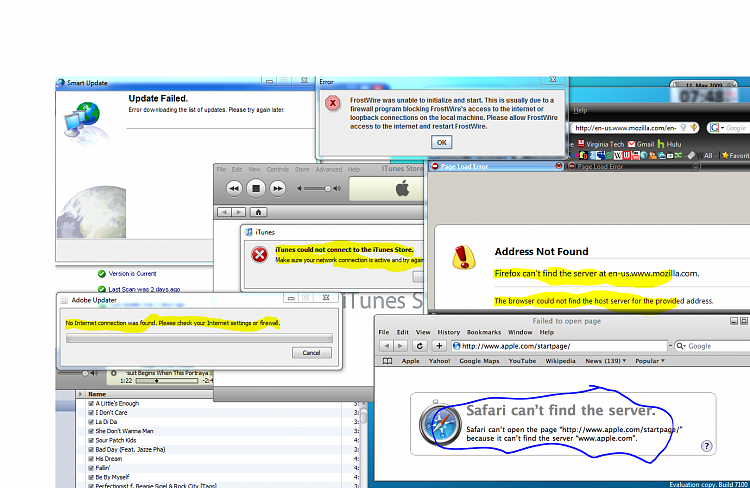Click OK in the FrostWire error dialog
This screenshot has width=750, height=488.
coord(441,142)
